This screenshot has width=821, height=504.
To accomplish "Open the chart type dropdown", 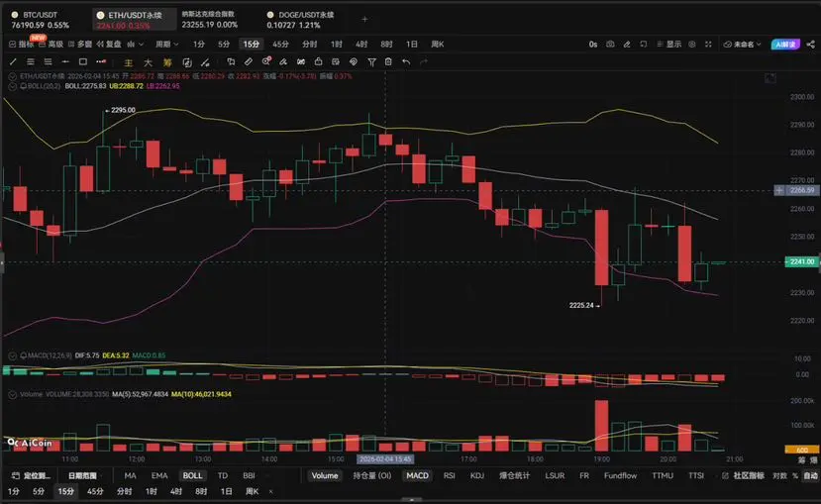I will pos(135,44).
